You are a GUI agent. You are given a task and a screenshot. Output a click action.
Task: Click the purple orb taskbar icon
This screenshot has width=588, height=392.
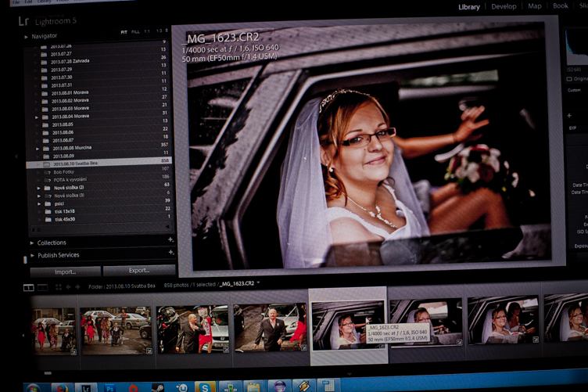point(279,386)
